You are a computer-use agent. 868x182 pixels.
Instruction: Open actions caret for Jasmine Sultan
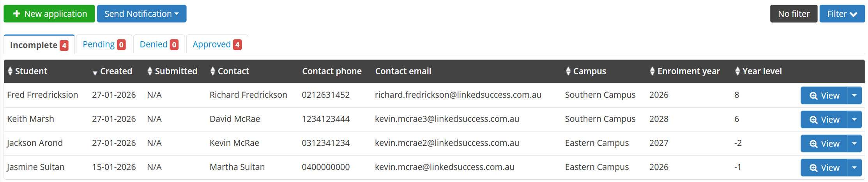tap(854, 168)
